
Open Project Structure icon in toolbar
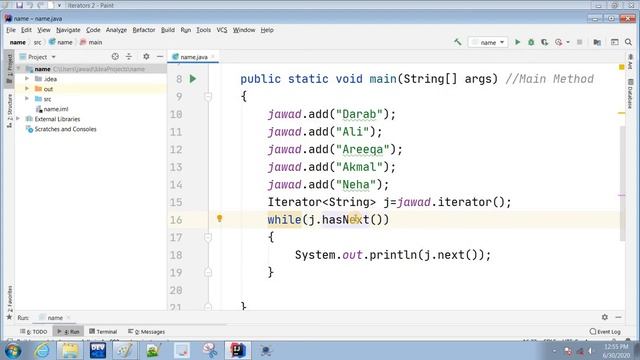coord(597,42)
